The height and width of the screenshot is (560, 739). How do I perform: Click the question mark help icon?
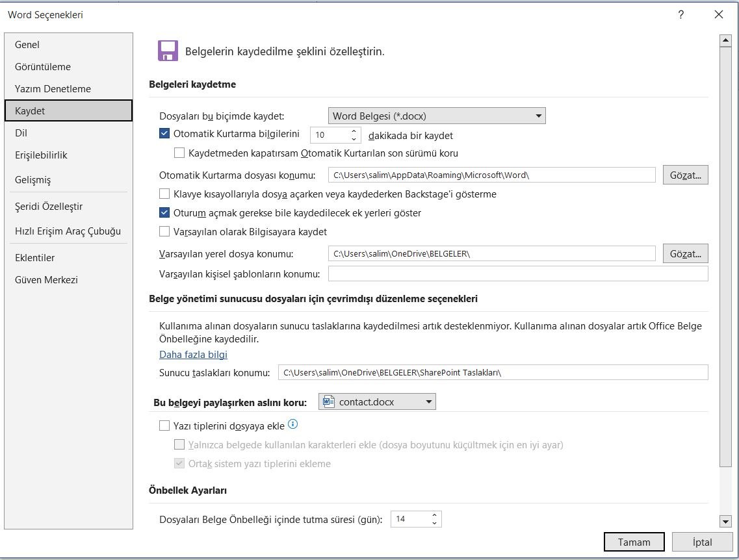point(681,14)
